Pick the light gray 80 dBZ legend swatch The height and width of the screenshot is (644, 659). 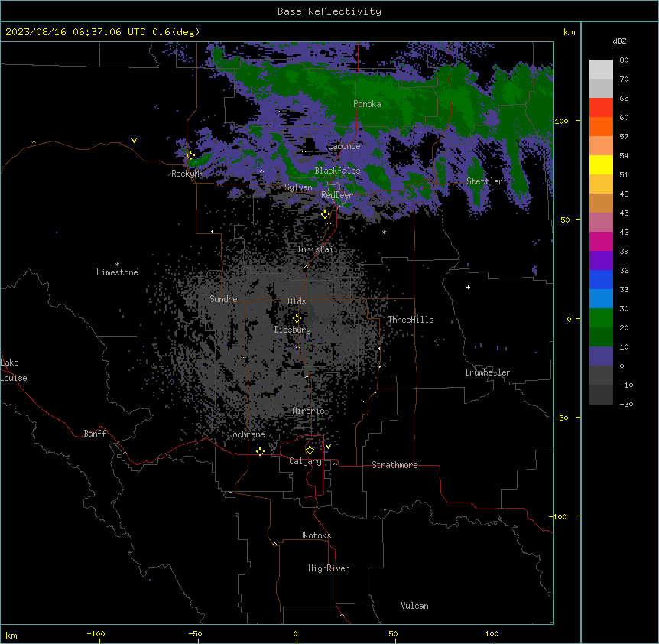pyautogui.click(x=601, y=69)
